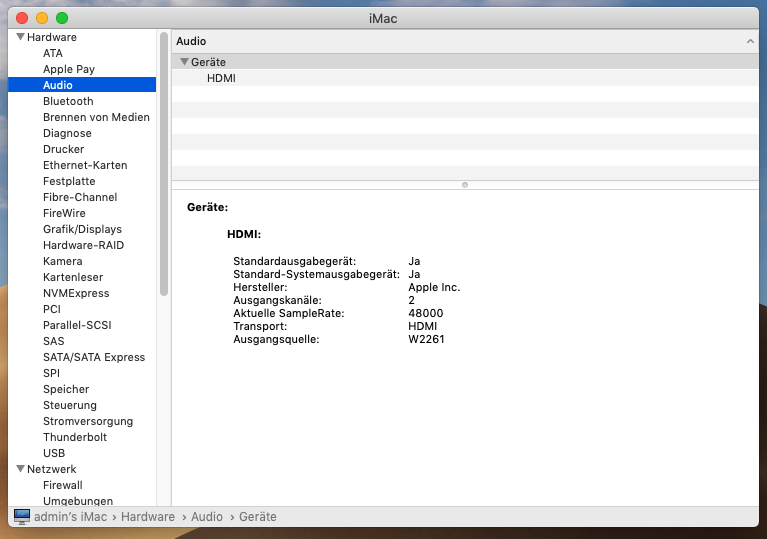767x539 pixels.
Task: Select Festplatte in the sidebar
Action: point(69,181)
